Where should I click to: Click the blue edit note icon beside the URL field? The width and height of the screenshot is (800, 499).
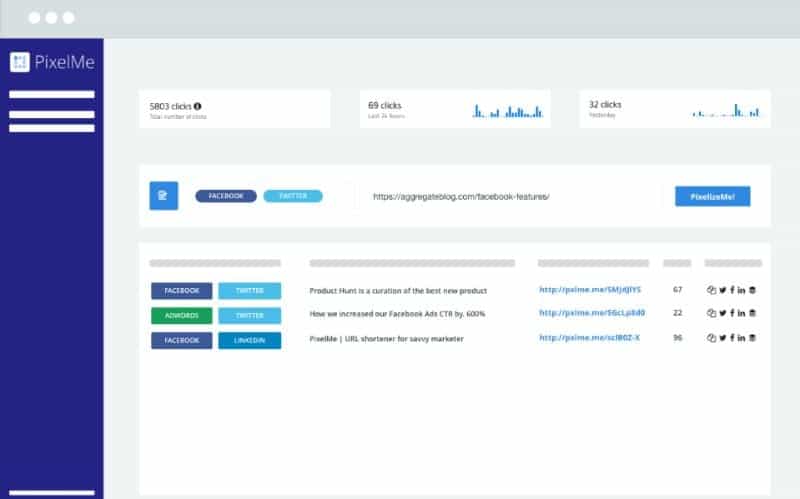(164, 195)
